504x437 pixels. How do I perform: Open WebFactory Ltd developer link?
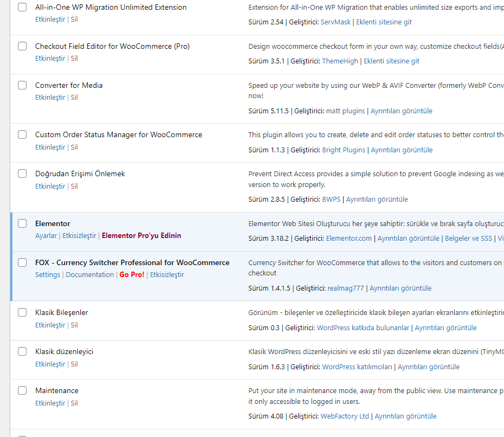[345, 416]
